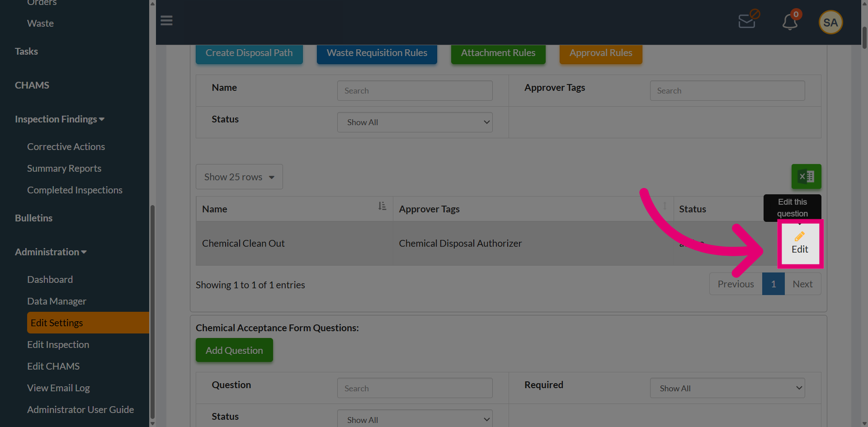Open Waste in the sidebar
Viewport: 868px width, 427px height.
click(40, 23)
